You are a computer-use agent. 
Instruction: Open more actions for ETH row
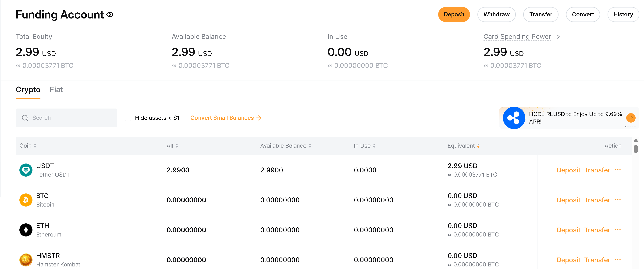coord(618,230)
